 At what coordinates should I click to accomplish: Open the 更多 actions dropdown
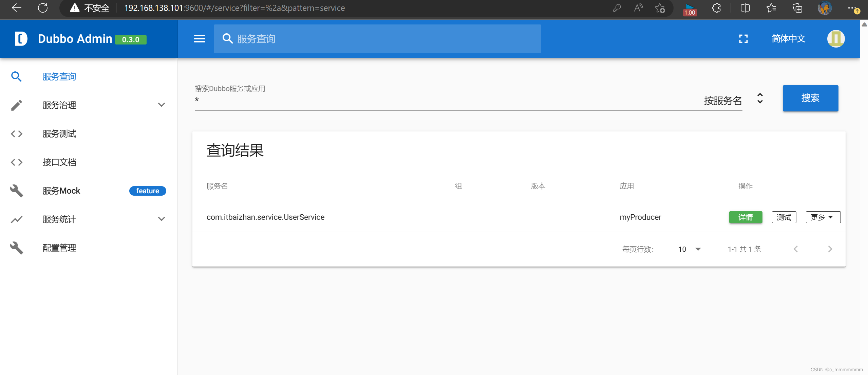[x=823, y=217]
